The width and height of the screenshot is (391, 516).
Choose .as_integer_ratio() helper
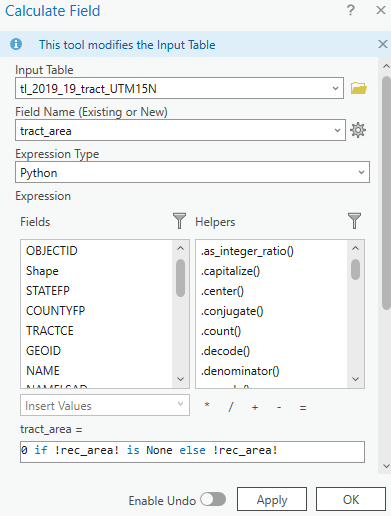coord(247,251)
